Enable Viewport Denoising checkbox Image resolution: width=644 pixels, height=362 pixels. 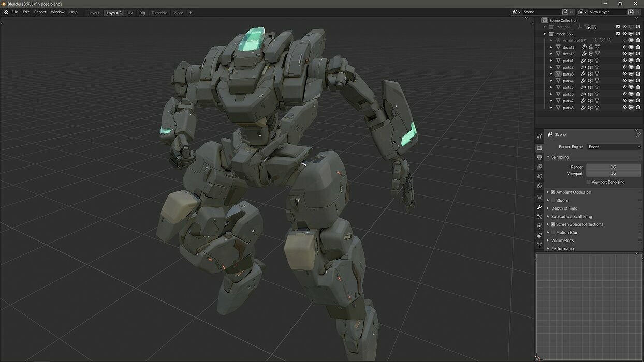point(589,182)
